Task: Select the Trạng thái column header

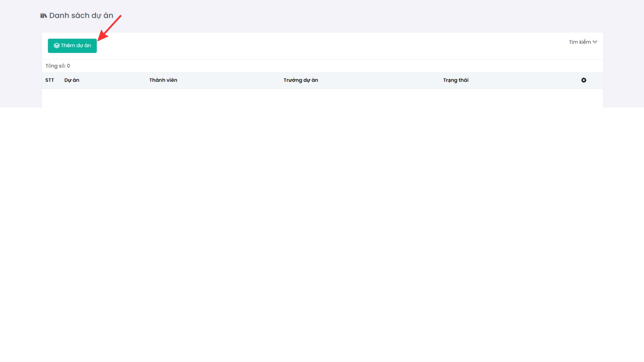Action: [x=455, y=80]
